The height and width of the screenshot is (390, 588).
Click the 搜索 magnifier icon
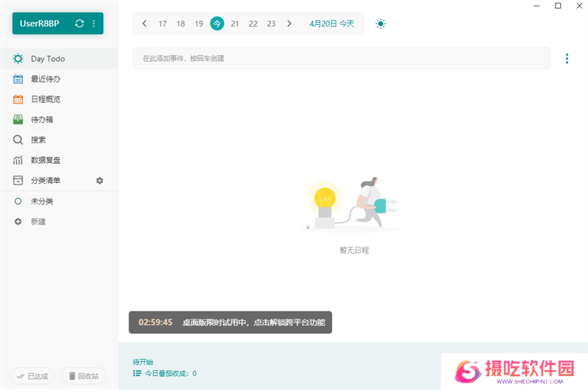click(x=18, y=140)
